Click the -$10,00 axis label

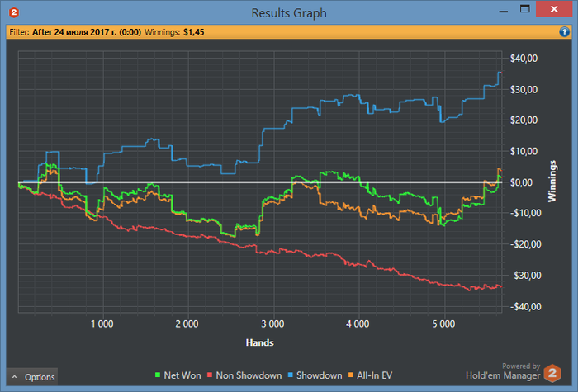(x=526, y=213)
